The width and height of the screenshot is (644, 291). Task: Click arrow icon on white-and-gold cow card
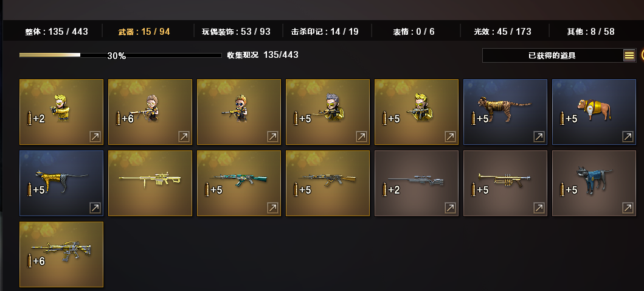pos(627,137)
